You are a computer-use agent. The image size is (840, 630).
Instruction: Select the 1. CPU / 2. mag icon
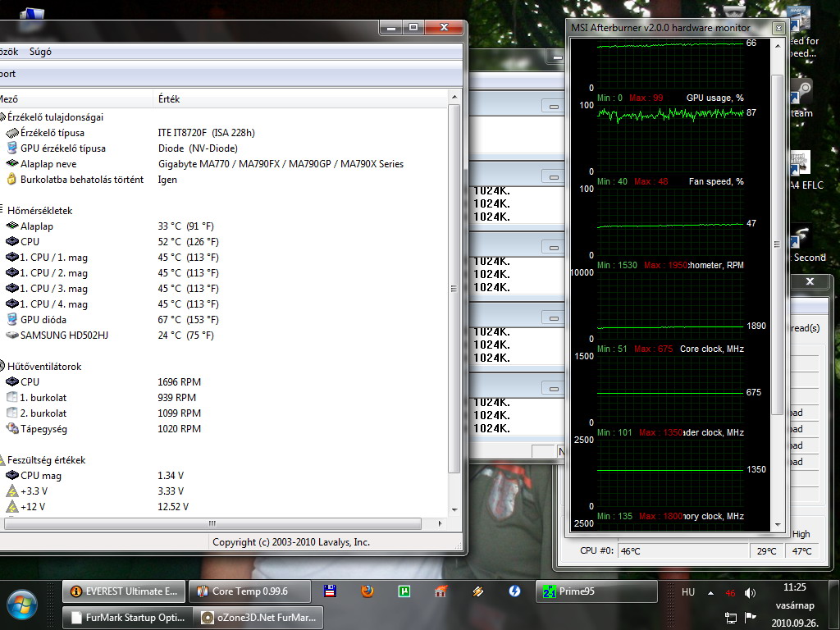pyautogui.click(x=12, y=272)
